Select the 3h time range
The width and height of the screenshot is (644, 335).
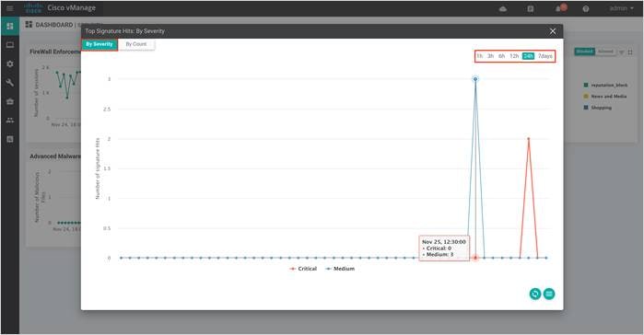click(490, 56)
